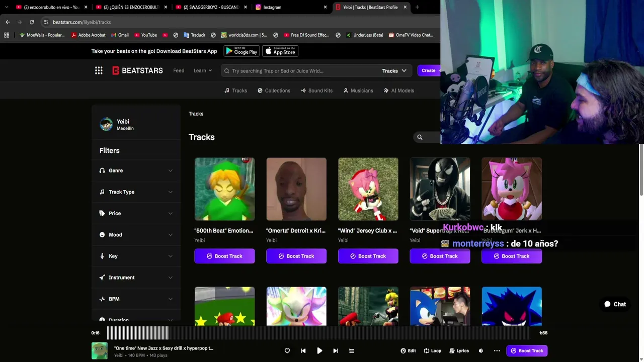Click the browser address bar URL
The height and width of the screenshot is (362, 644).
click(82, 22)
